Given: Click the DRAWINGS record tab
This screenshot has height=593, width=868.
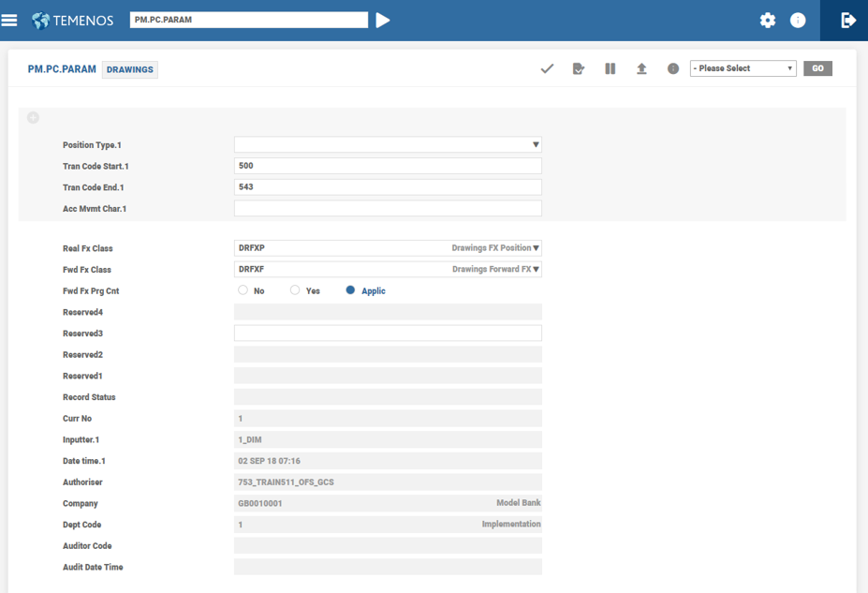Looking at the screenshot, I should 130,69.
